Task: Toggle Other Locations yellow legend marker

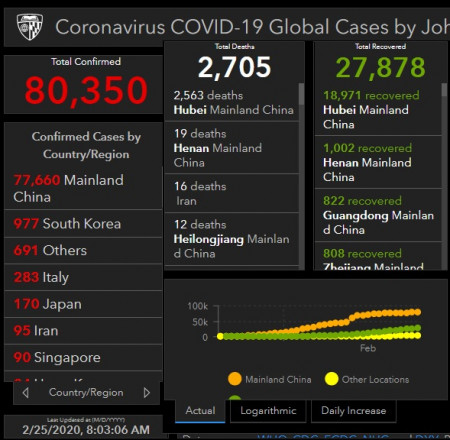Action: (x=331, y=379)
